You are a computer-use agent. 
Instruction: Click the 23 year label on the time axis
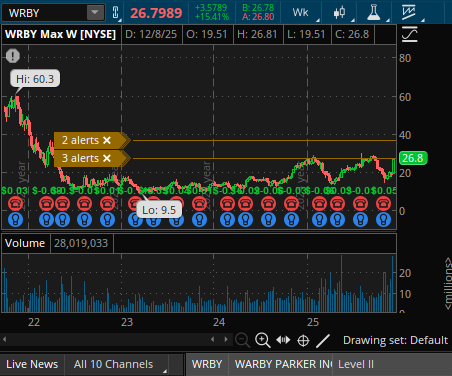pos(127,322)
